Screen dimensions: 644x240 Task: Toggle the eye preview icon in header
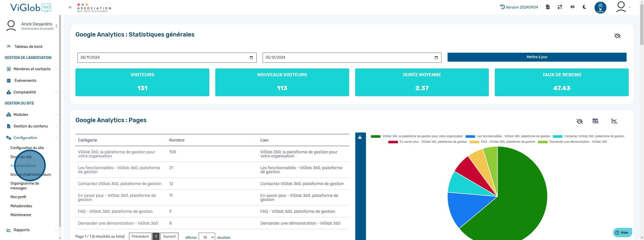point(572,7)
